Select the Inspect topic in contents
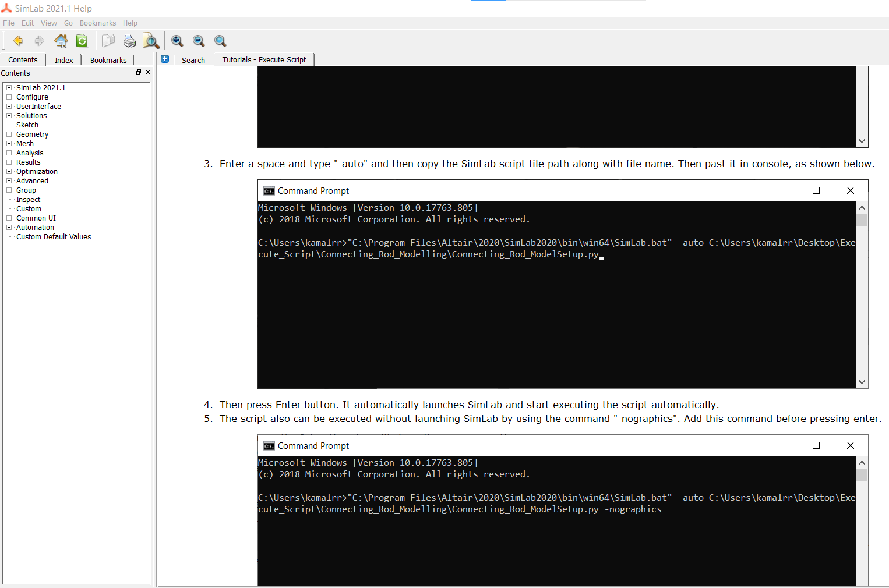The width and height of the screenshot is (889, 588). [28, 200]
